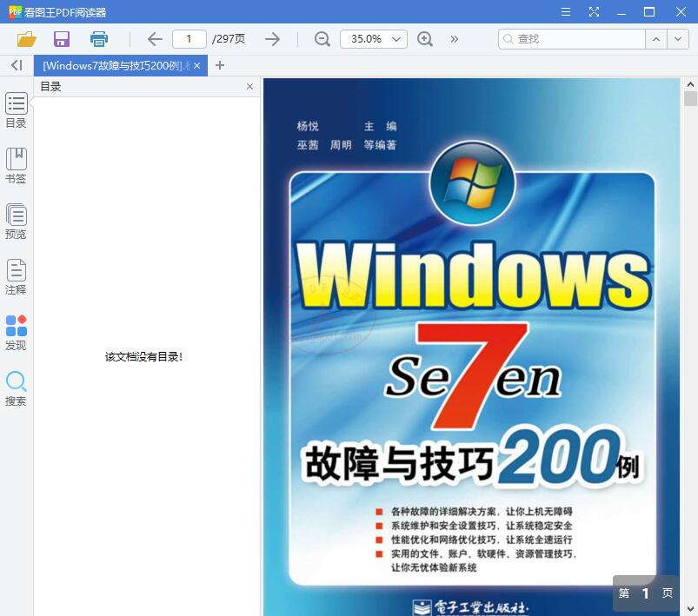This screenshot has width=698, height=616.
Task: Maximize the PDF reader window
Action: point(649,12)
